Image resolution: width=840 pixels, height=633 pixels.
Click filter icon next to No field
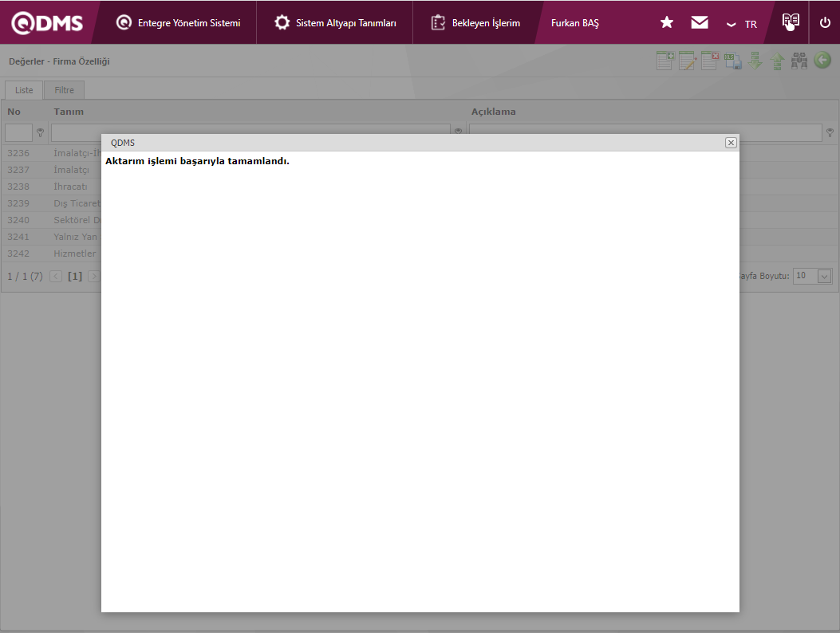coord(40,132)
